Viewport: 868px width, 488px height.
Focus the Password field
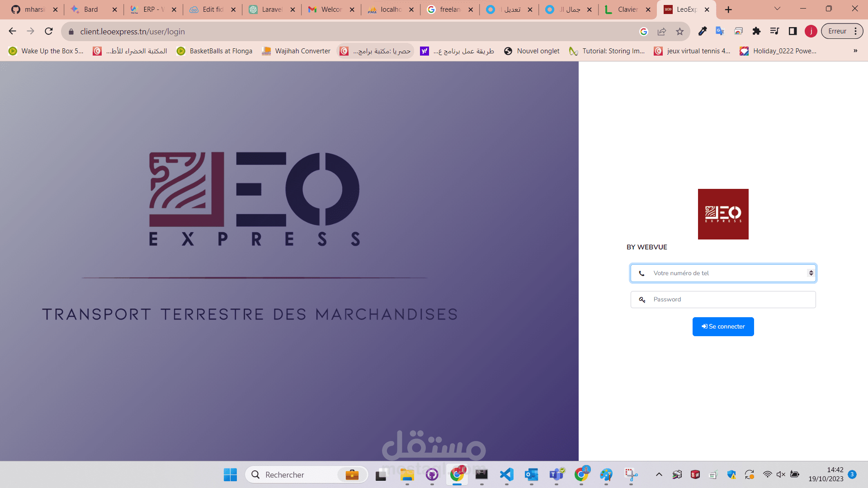(723, 300)
